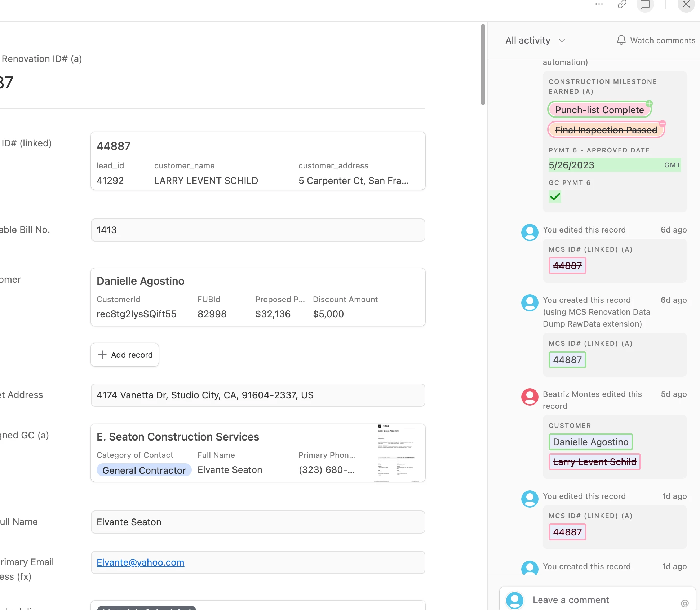700x610 pixels.
Task: Click the @ mention icon in comment box
Action: pos(685,603)
